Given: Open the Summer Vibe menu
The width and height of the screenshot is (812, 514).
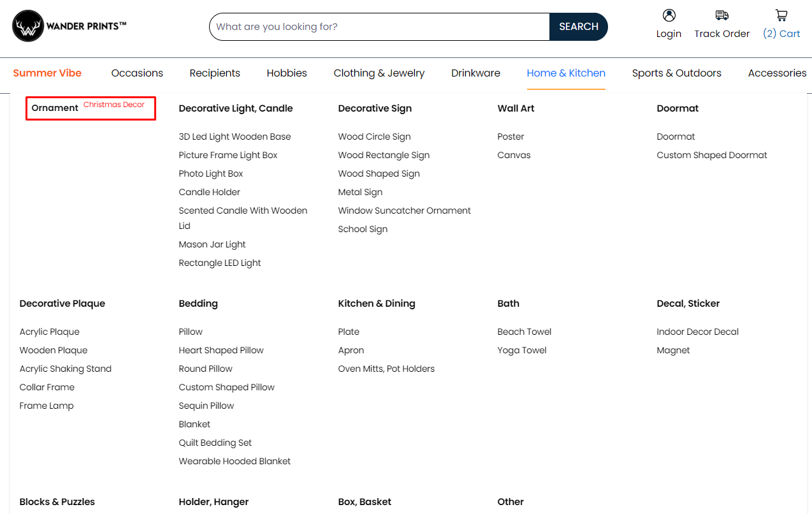Looking at the screenshot, I should (47, 73).
